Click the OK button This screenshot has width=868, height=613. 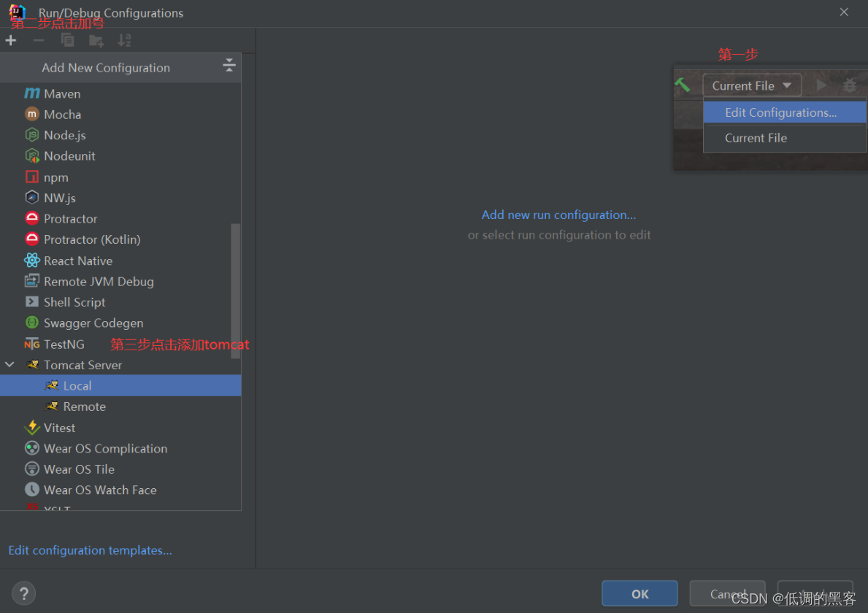(x=640, y=593)
